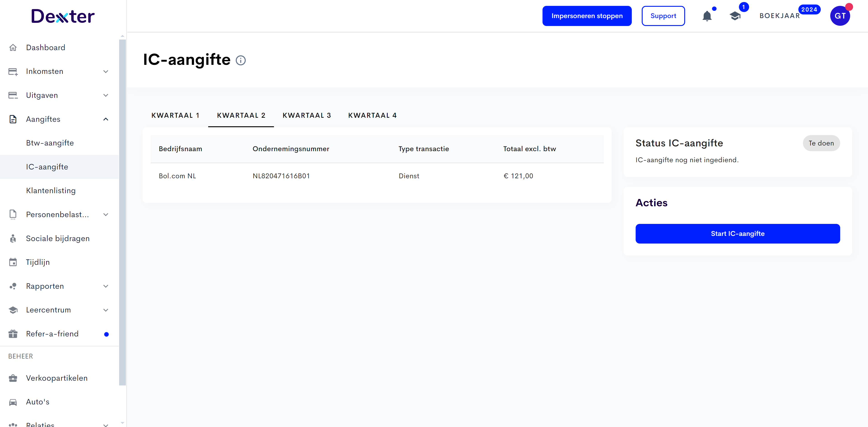The image size is (868, 427).
Task: Open Btw-aangifte in the sidebar
Action: 59,143
